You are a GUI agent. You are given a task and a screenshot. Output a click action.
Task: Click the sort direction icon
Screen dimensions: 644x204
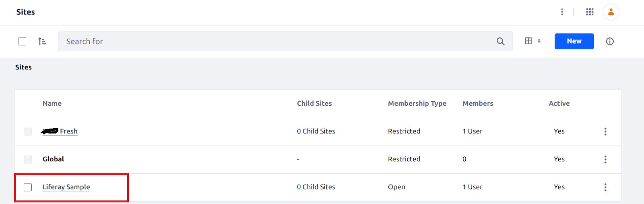42,41
